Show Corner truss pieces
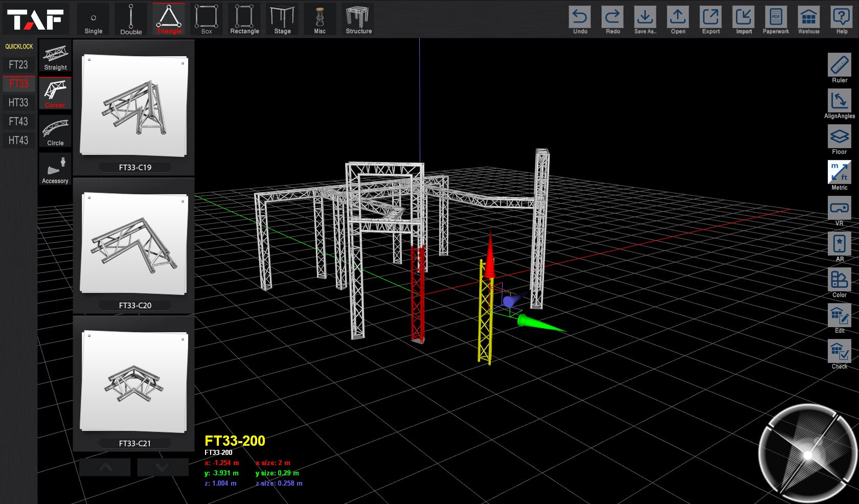Viewport: 859px width, 504px height. click(x=55, y=94)
